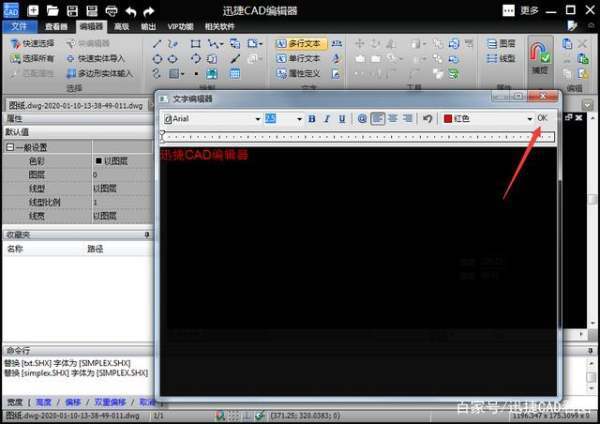This screenshot has height=424, width=600.
Task: Open the font size dropdown arrow
Action: 299,119
